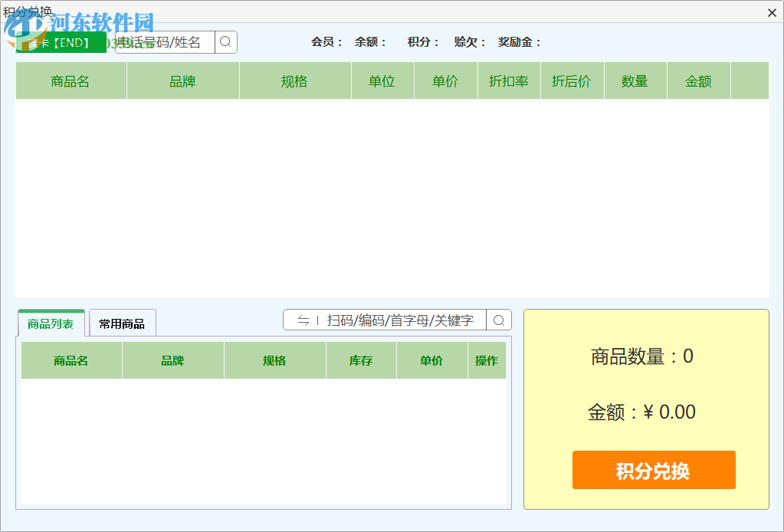The width and height of the screenshot is (784, 532).
Task: Click the 单价 header in the upper table
Action: [x=445, y=81]
